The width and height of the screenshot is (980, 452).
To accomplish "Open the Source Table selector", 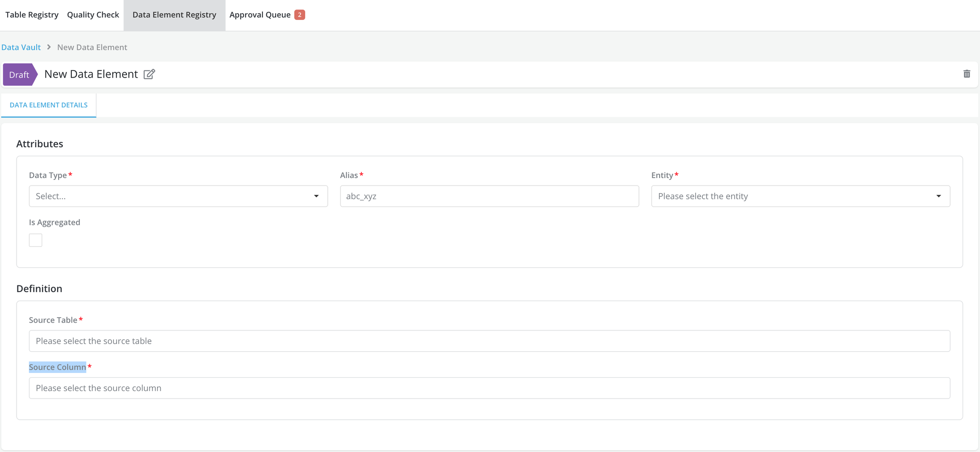I will tap(489, 341).
